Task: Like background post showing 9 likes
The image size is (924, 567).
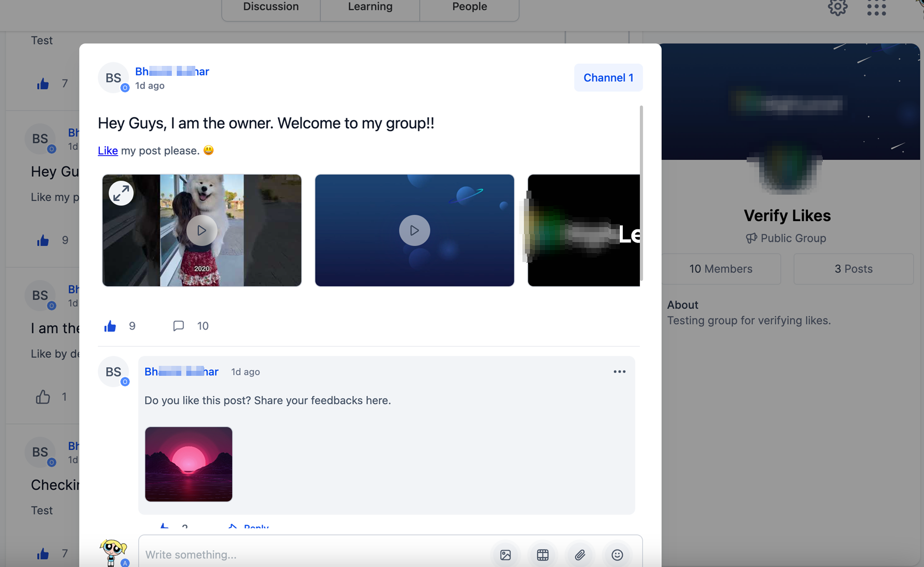Action: pos(43,240)
